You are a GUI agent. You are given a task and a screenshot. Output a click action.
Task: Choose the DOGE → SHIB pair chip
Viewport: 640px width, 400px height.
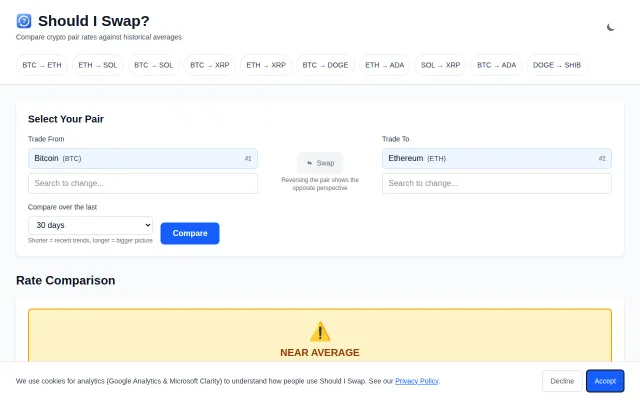pos(557,65)
